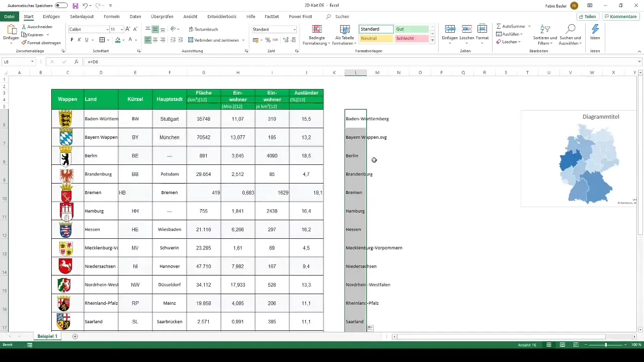Expand AutoSumme dropdown arrow
Viewport: 644px width, 362px height.
click(x=529, y=26)
